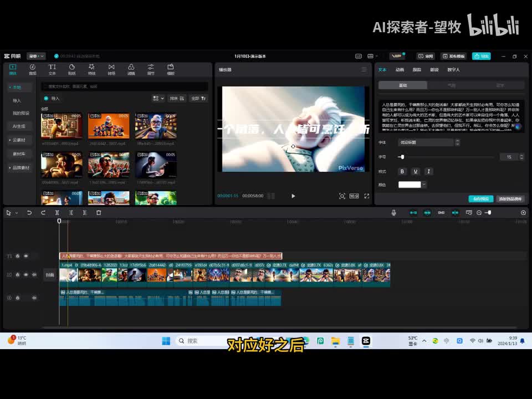Play the preview video
This screenshot has width=532, height=399.
click(293, 196)
